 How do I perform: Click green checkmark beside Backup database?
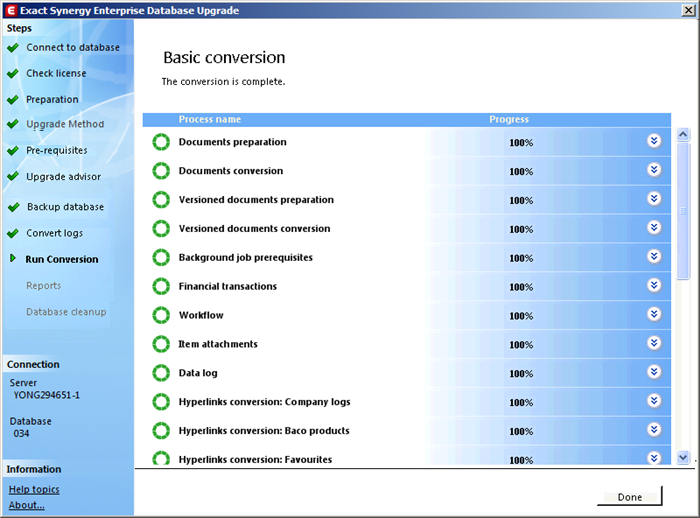(12, 208)
